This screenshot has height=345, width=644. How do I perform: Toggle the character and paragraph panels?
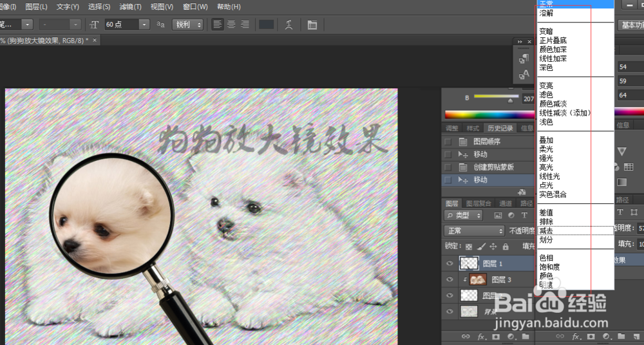pyautogui.click(x=312, y=25)
